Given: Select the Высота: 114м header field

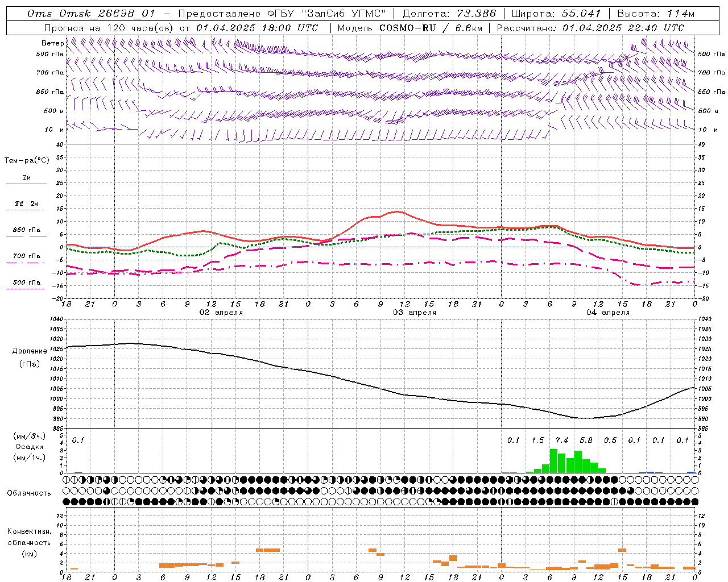Looking at the screenshot, I should pyautogui.click(x=656, y=14).
